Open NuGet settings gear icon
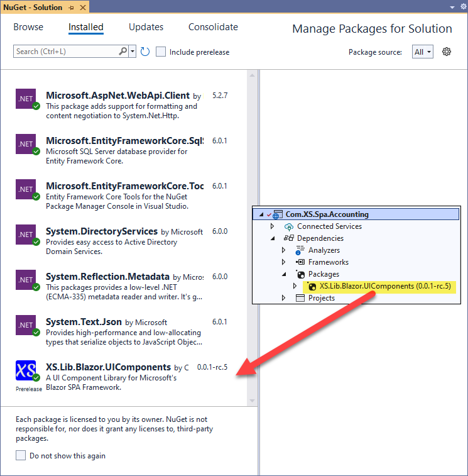 [x=446, y=52]
